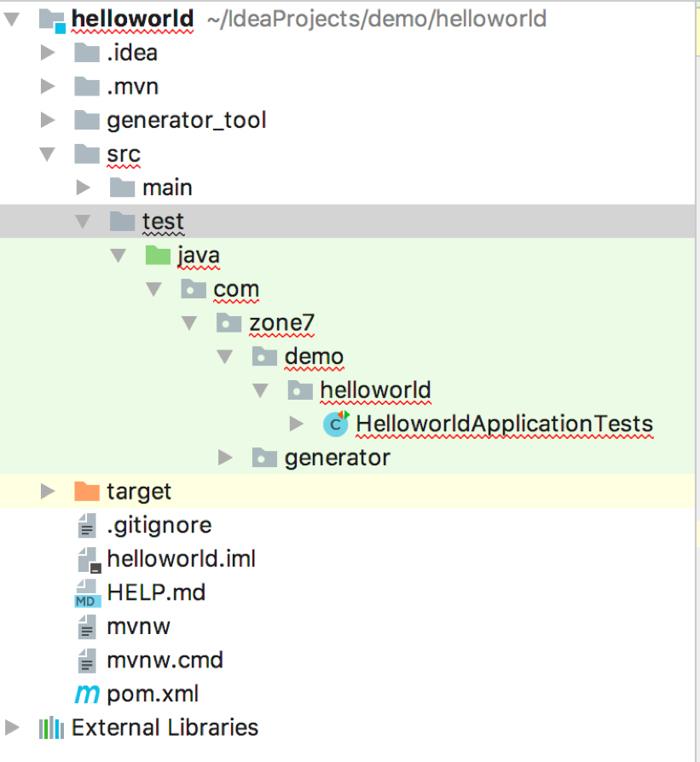The height and width of the screenshot is (762, 700).
Task: Collapse the test folder arrow
Action: (x=83, y=222)
